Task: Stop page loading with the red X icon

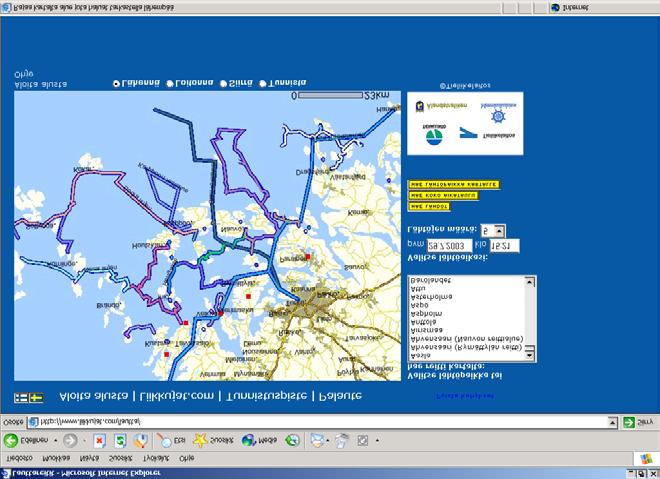Action: point(99,441)
